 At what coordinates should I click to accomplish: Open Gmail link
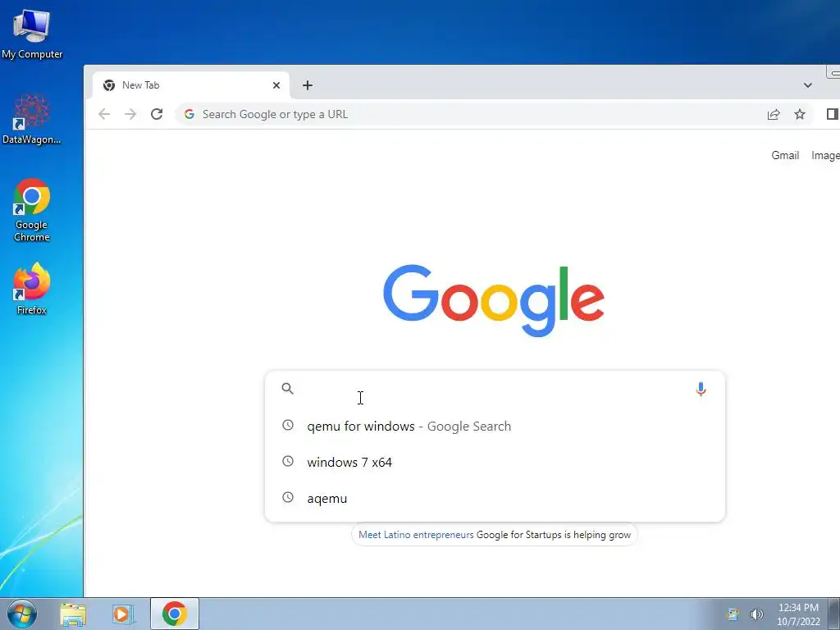(785, 155)
